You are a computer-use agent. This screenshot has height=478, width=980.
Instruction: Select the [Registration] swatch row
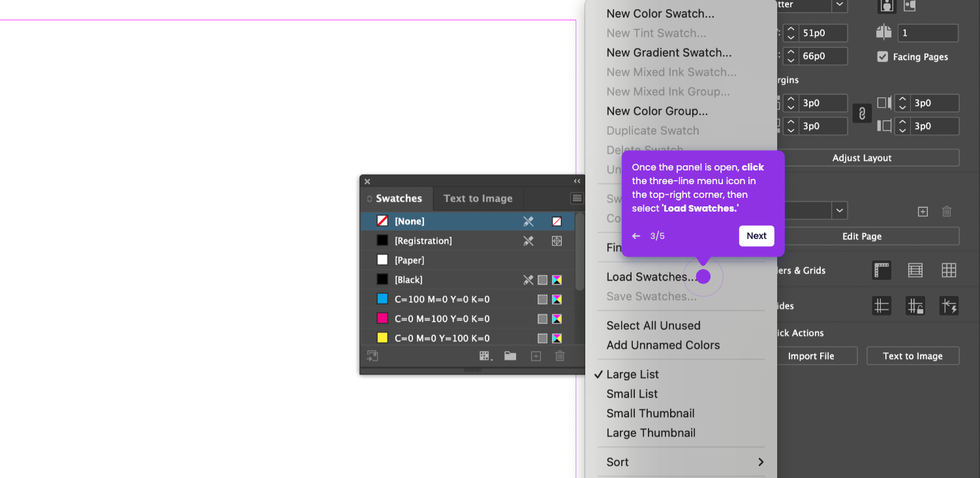point(467,241)
